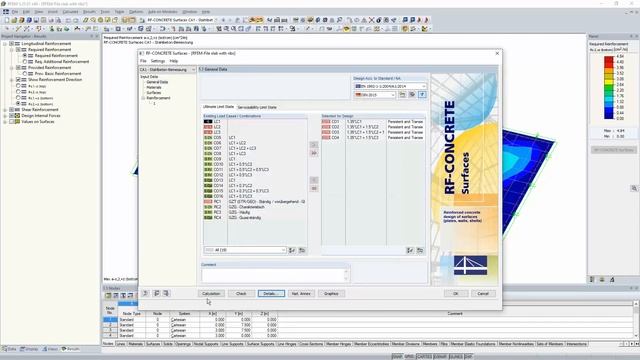Viewport: 640px width, 360px height.
Task: Click highlighted filter icon beside DIN 2015 dropdown
Action: (x=422, y=95)
